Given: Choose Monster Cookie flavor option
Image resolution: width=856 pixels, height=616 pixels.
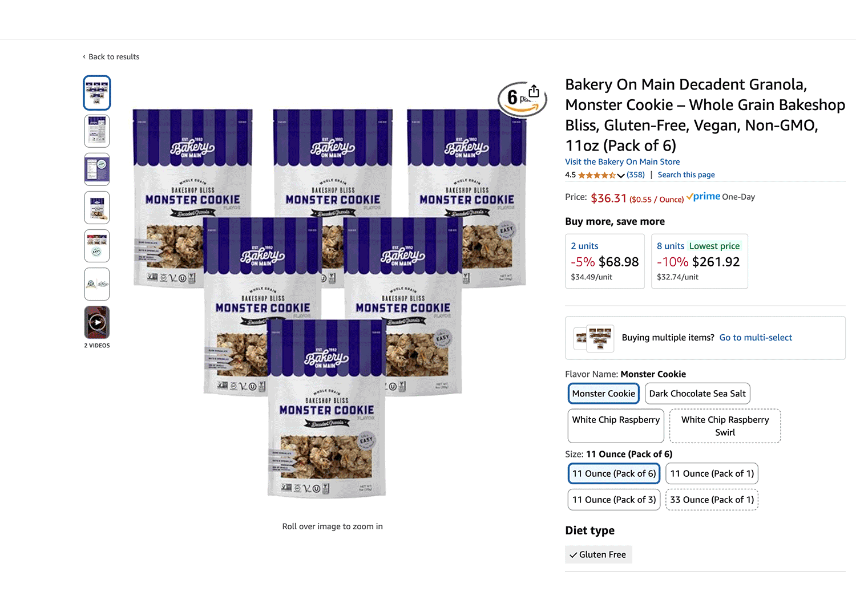Looking at the screenshot, I should (x=604, y=394).
